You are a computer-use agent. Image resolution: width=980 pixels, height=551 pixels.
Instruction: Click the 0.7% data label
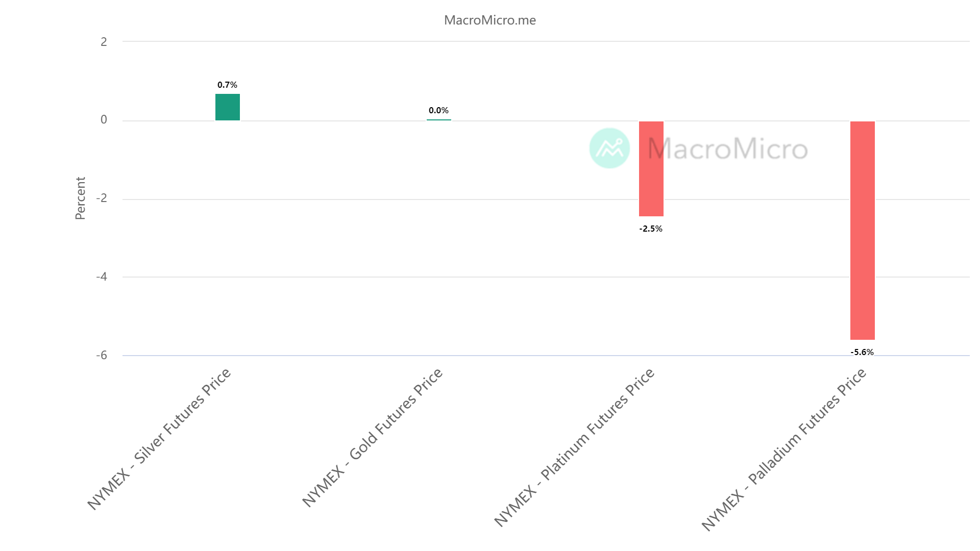tap(228, 85)
